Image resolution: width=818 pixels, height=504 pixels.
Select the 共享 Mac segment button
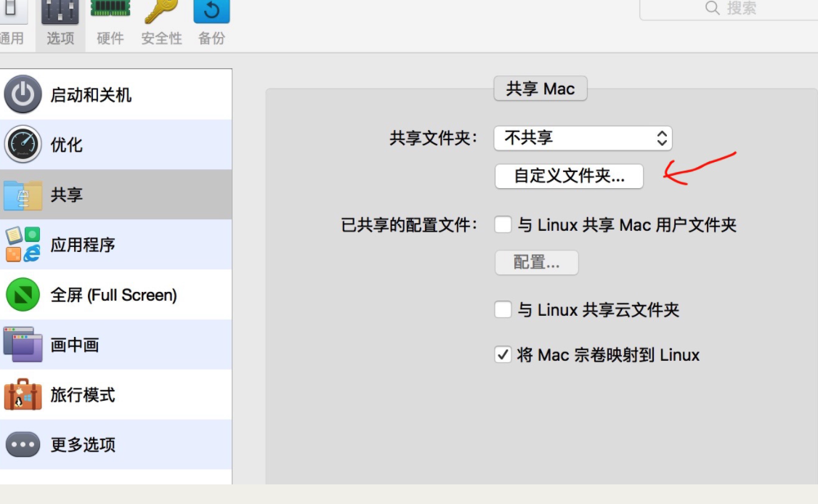[540, 89]
